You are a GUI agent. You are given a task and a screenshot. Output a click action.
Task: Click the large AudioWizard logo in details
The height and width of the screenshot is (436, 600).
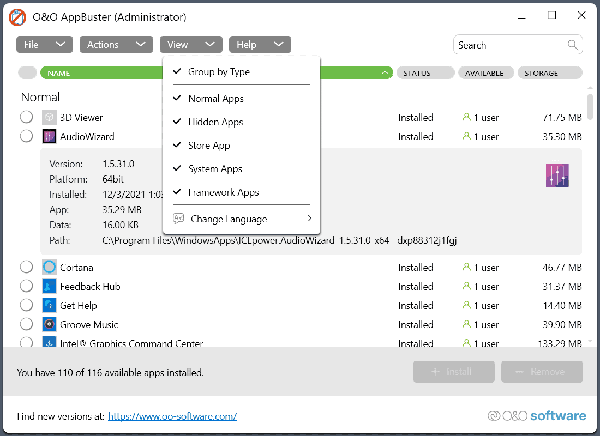557,175
